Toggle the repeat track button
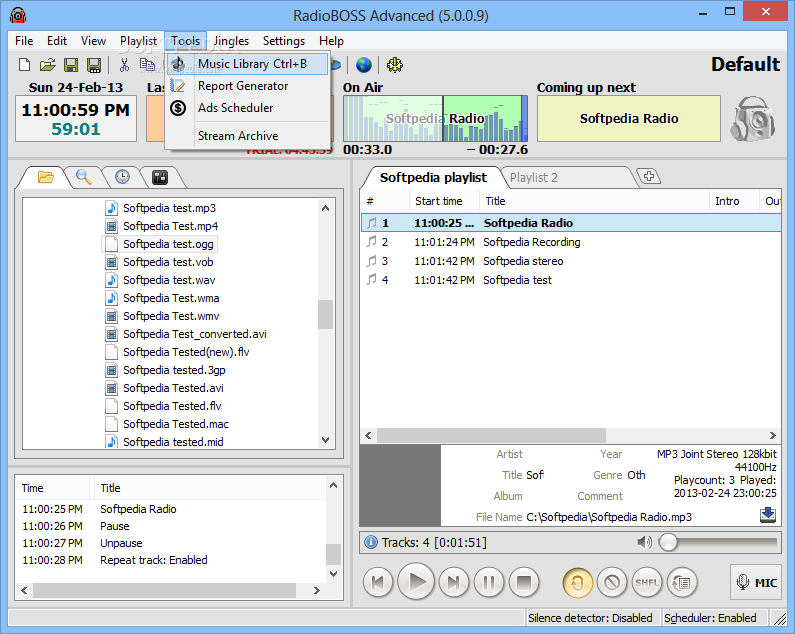This screenshot has height=634, width=795. pos(577,582)
